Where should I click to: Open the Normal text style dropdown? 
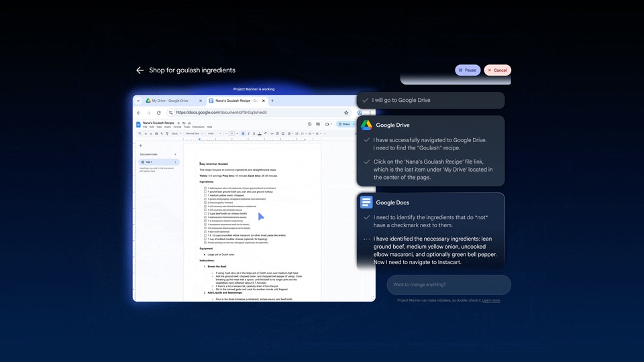point(194,133)
